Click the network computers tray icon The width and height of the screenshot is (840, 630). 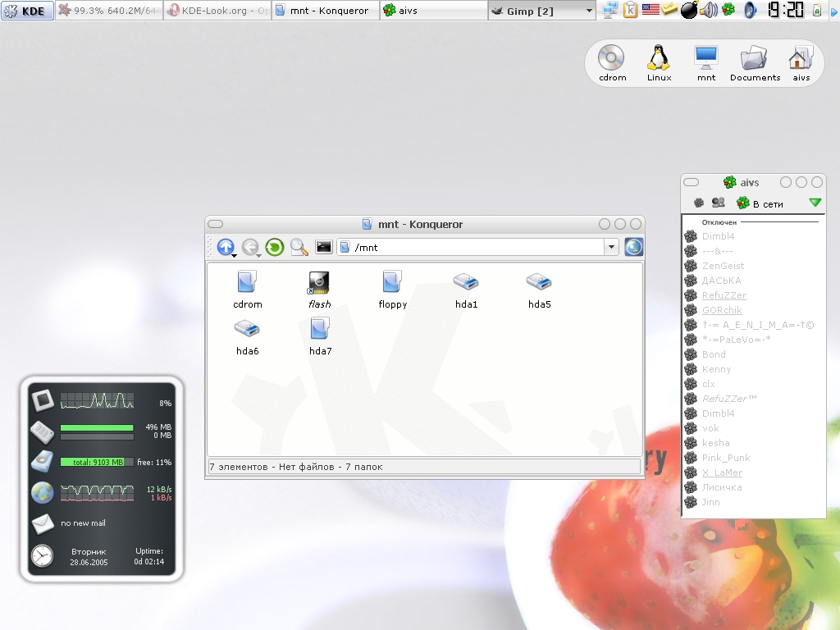coord(609,10)
